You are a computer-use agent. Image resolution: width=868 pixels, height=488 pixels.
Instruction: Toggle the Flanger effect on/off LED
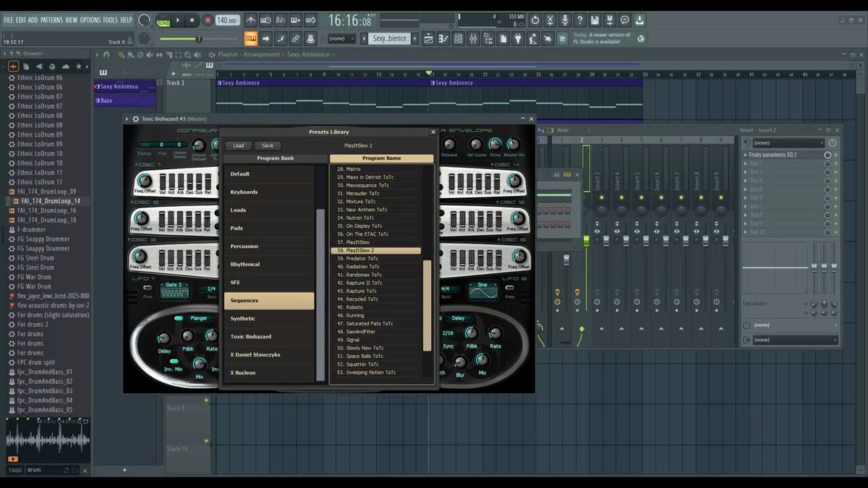pos(179,318)
